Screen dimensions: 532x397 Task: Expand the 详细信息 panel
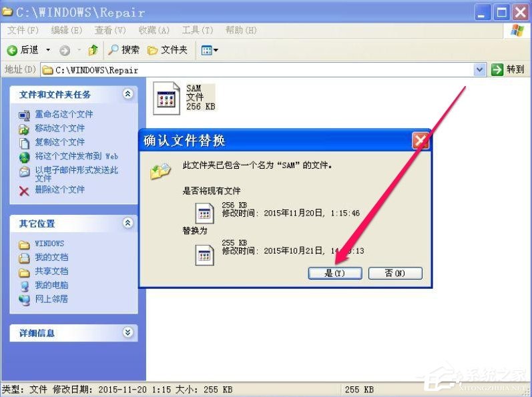(x=128, y=332)
